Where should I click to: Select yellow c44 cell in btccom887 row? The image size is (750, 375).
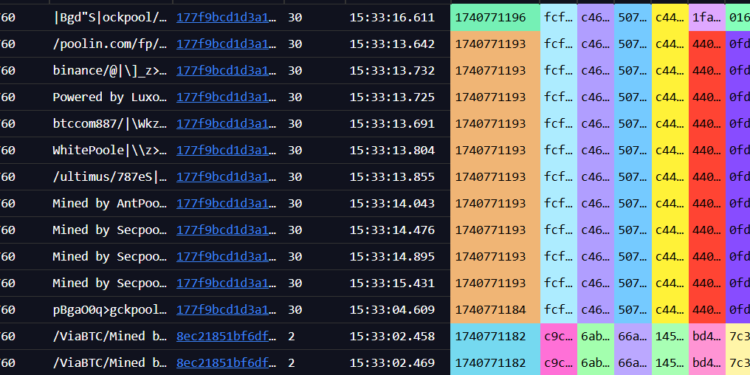[x=670, y=124]
